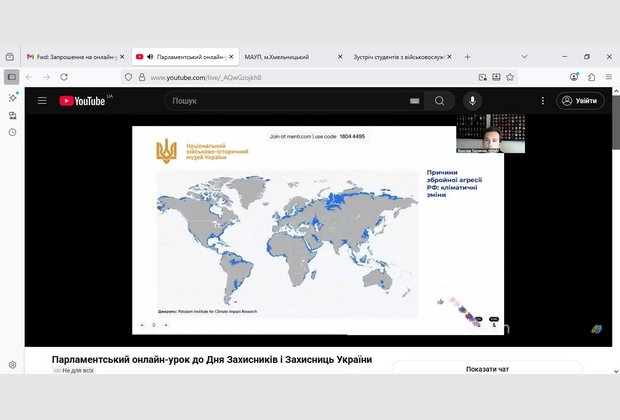Open YouTube three-dot settings menu
The image size is (620, 420).
point(542,101)
